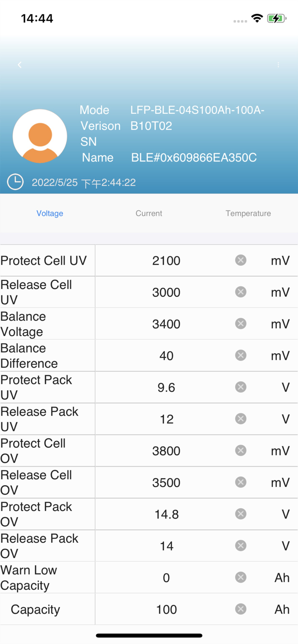Clear the Release Pack UV value
This screenshot has height=644, width=298.
point(240,419)
